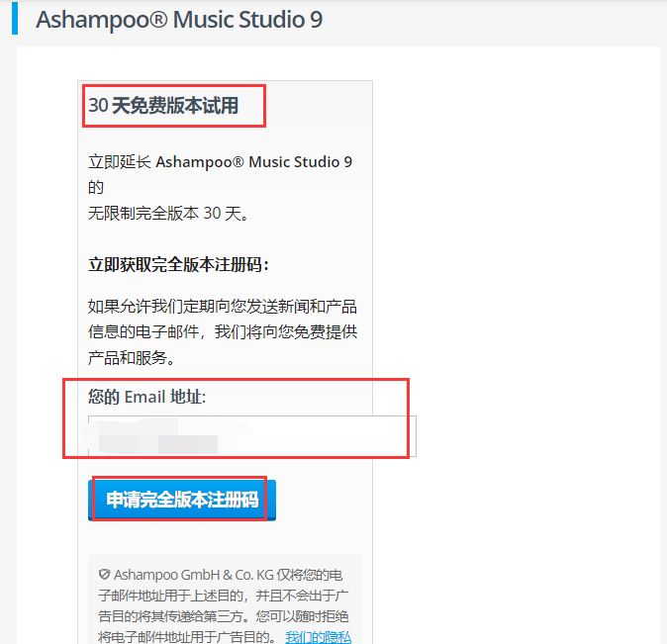Click the 告目的将其传递给第三方 notice line
Viewport: 667px width, 644px height.
pyautogui.click(x=224, y=616)
